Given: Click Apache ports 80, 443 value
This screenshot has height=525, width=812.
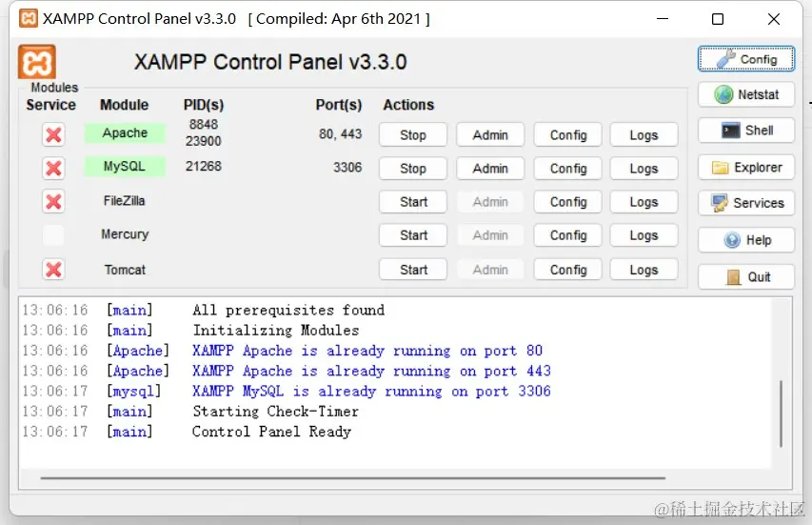Looking at the screenshot, I should coord(340,133).
